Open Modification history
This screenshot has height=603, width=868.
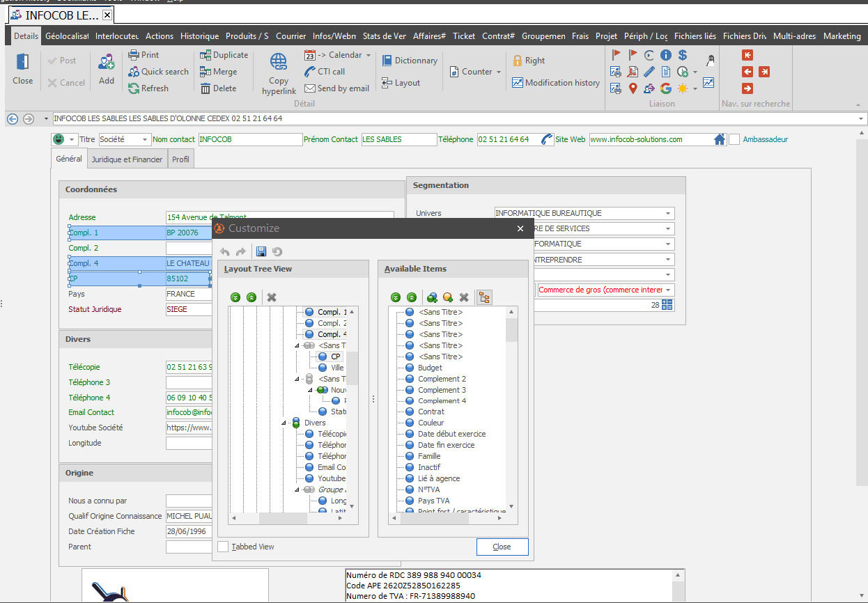(x=555, y=82)
